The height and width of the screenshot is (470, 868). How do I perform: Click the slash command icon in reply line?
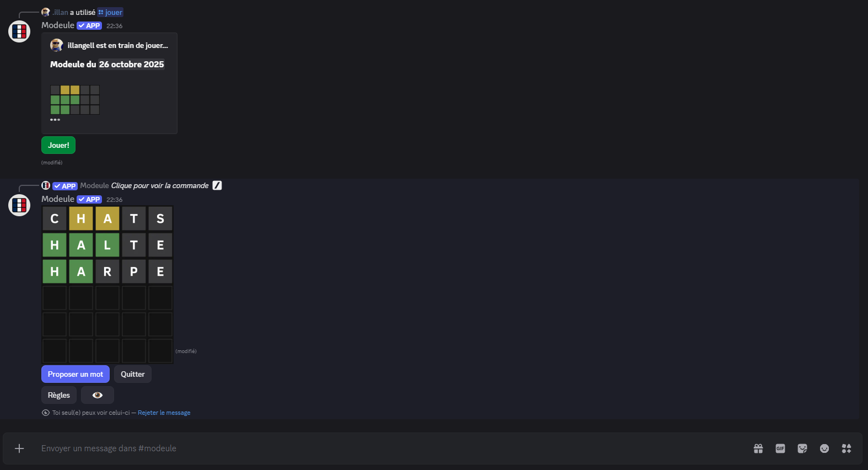pos(217,185)
